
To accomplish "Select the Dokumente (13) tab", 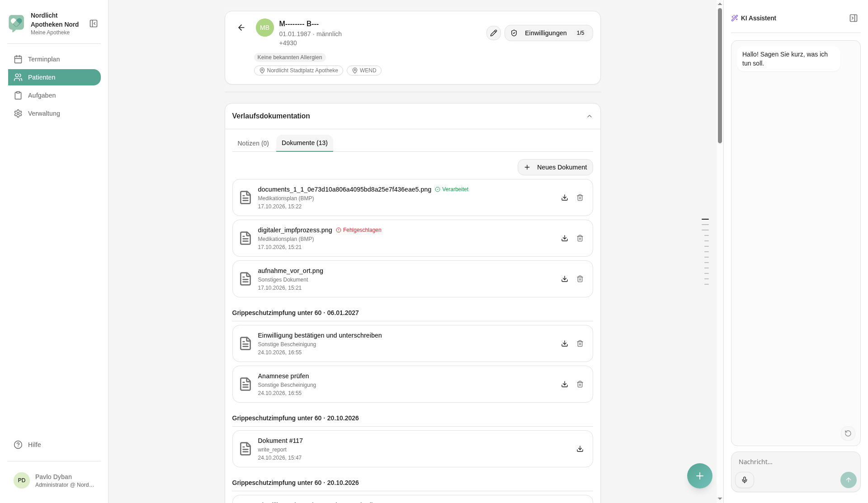I will point(305,143).
